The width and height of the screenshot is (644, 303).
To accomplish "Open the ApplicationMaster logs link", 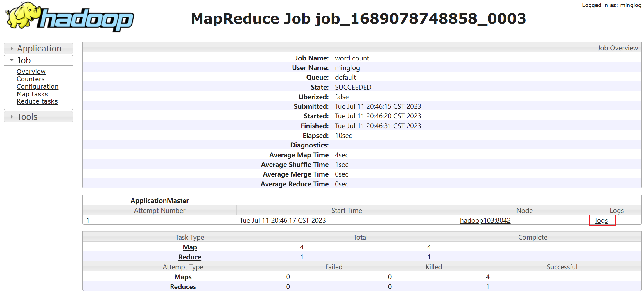I will [x=601, y=220].
